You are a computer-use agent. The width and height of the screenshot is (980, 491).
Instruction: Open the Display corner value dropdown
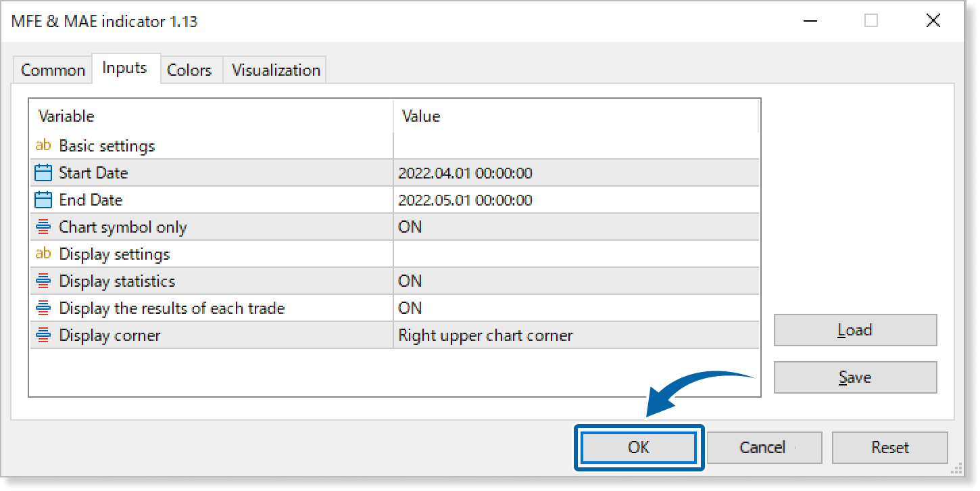[x=574, y=335]
